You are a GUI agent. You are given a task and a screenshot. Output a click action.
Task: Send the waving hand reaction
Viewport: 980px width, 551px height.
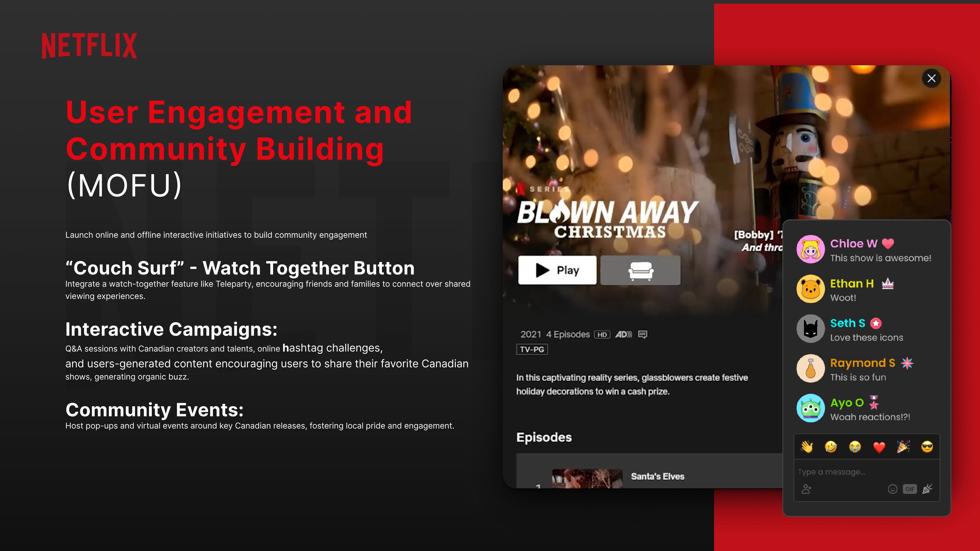point(806,447)
